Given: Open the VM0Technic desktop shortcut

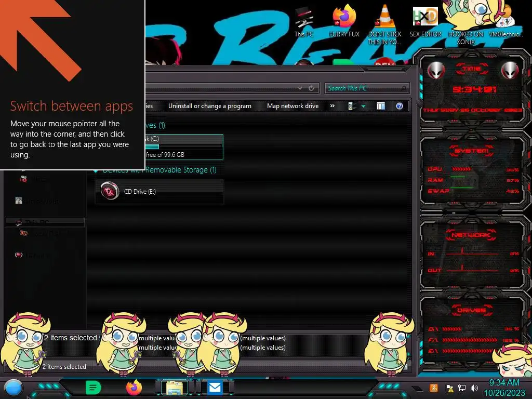Looking at the screenshot, I should pos(506,21).
